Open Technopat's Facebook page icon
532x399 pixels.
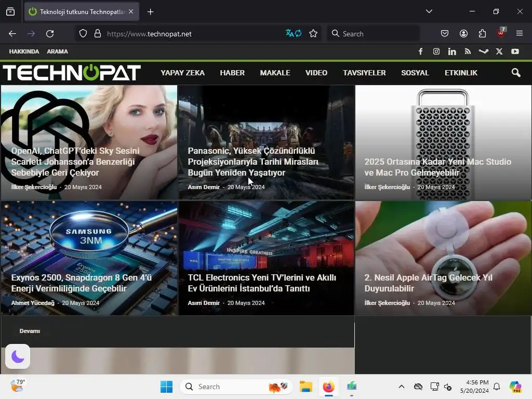click(x=420, y=51)
